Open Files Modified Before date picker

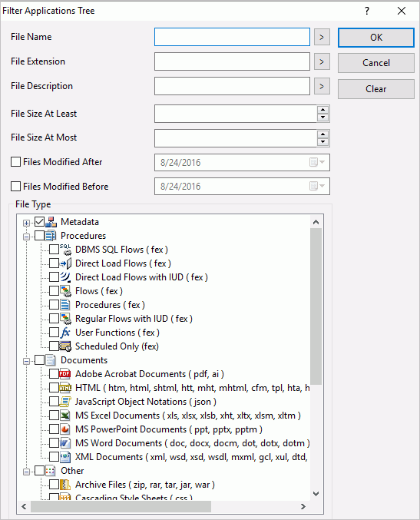317,186
